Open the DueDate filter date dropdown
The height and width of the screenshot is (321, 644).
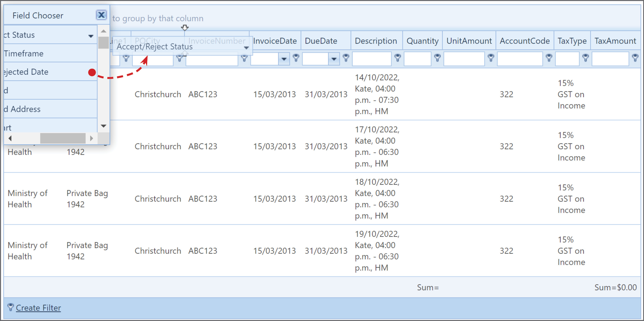[334, 59]
